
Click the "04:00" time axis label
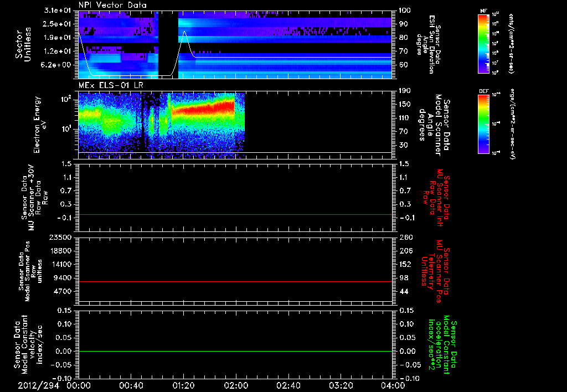(393, 386)
